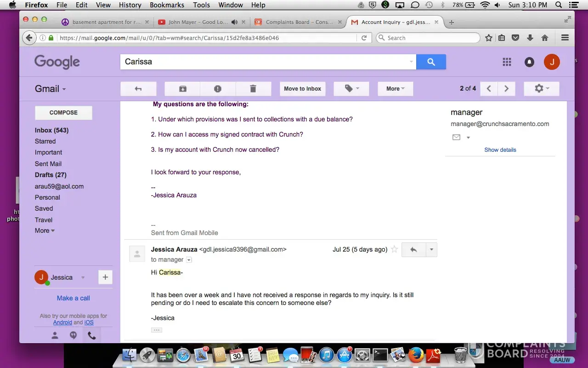Click the Archive icon in Gmail toolbar
This screenshot has width=588, height=368.
coord(182,89)
